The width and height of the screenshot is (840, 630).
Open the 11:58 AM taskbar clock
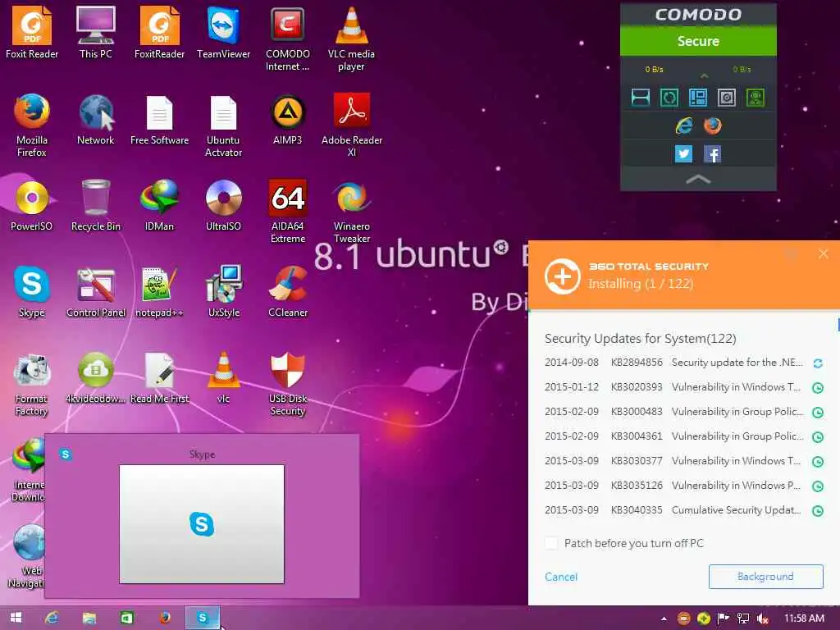pos(804,619)
